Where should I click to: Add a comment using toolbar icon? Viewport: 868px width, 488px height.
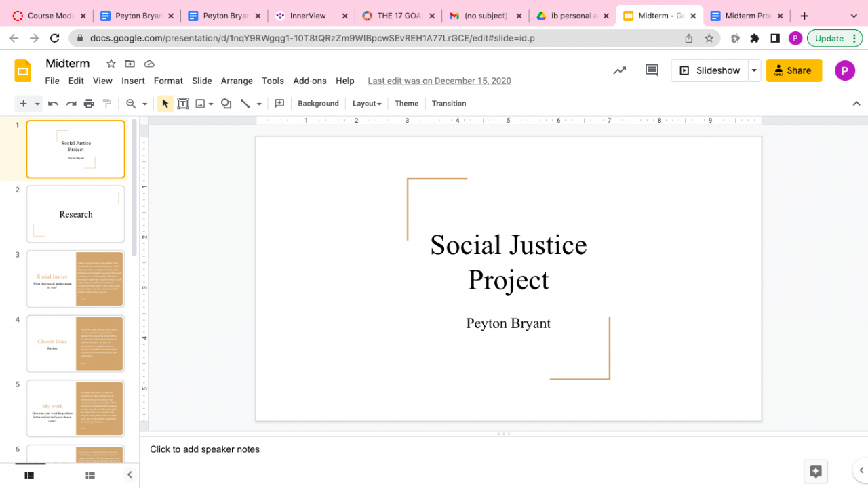pyautogui.click(x=279, y=104)
